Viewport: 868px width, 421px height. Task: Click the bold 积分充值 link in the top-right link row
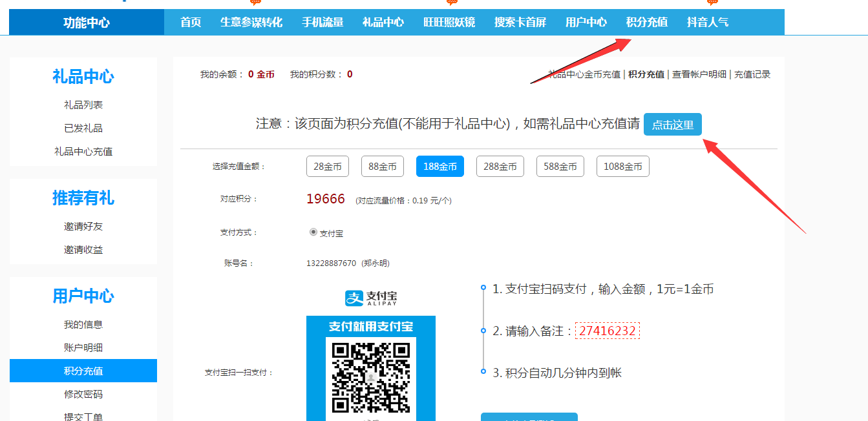coord(646,74)
